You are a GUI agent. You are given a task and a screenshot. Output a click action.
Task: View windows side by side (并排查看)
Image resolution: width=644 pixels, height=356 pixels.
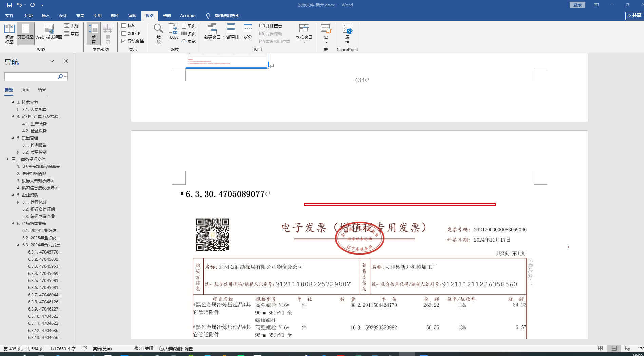(x=271, y=26)
